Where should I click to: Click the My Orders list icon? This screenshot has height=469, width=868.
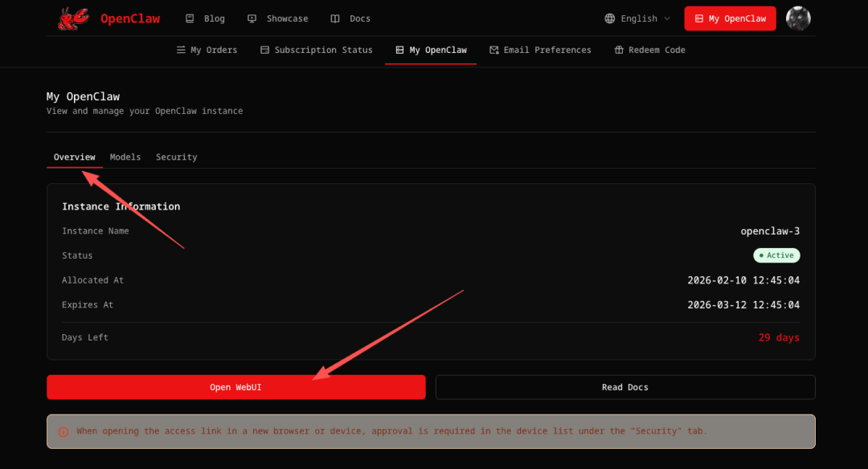click(181, 50)
